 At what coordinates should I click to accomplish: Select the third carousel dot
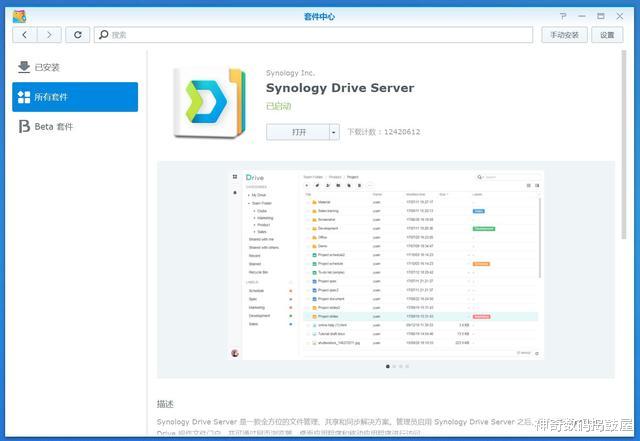401,366
